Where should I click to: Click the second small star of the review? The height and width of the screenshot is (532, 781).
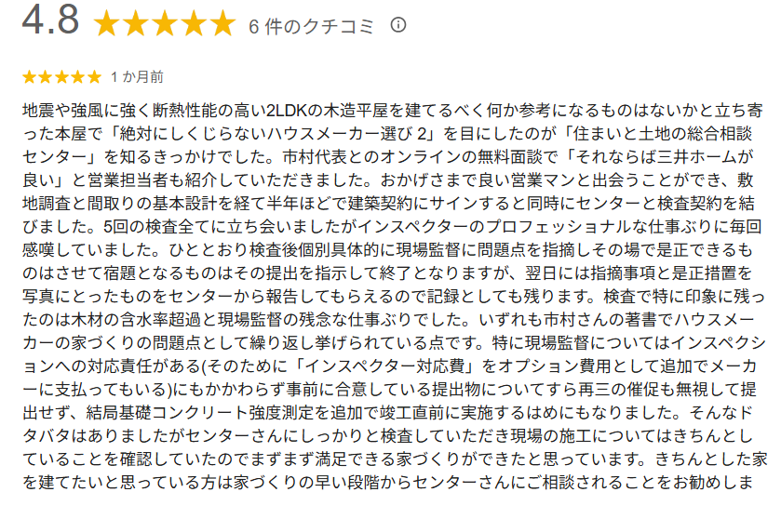45,76
